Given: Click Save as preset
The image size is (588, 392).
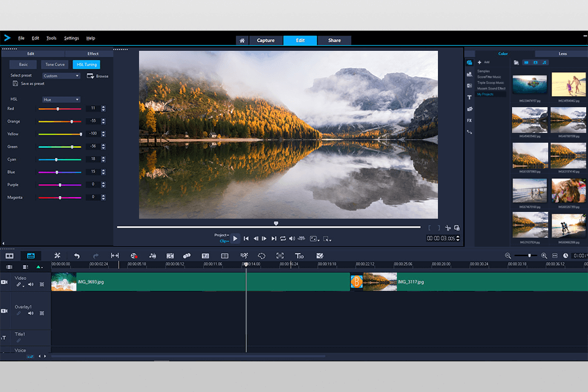Looking at the screenshot, I should coord(29,84).
